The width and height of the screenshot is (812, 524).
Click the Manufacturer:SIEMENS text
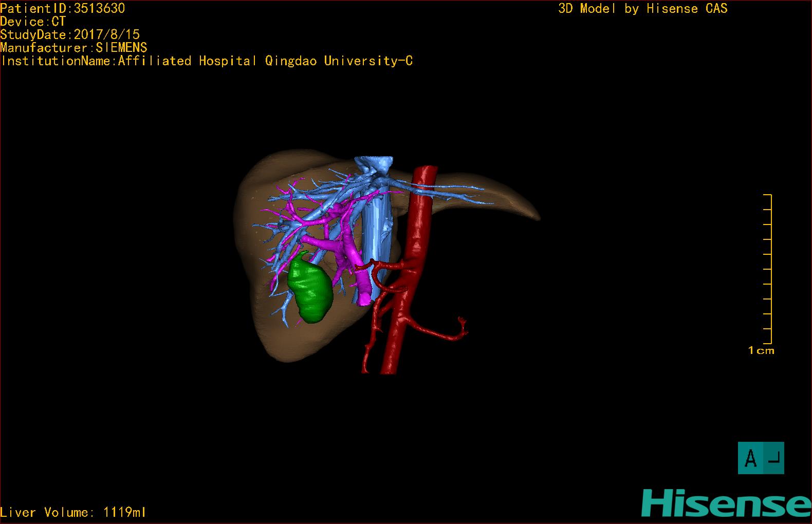(73, 48)
